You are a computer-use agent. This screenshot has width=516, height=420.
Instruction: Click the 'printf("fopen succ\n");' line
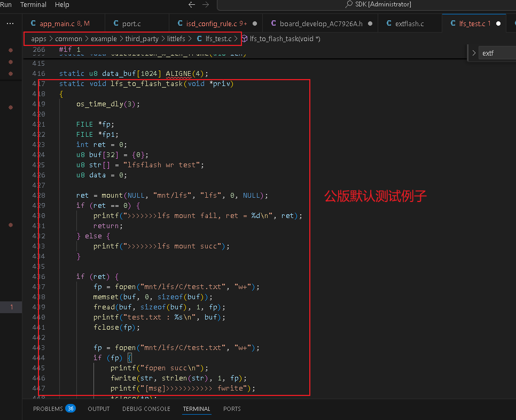pyautogui.click(x=159, y=368)
